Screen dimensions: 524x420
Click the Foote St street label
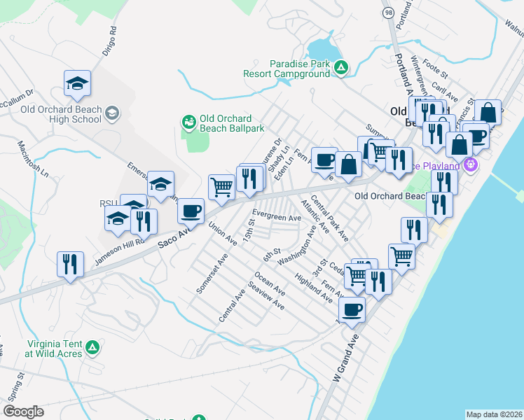(435, 69)
